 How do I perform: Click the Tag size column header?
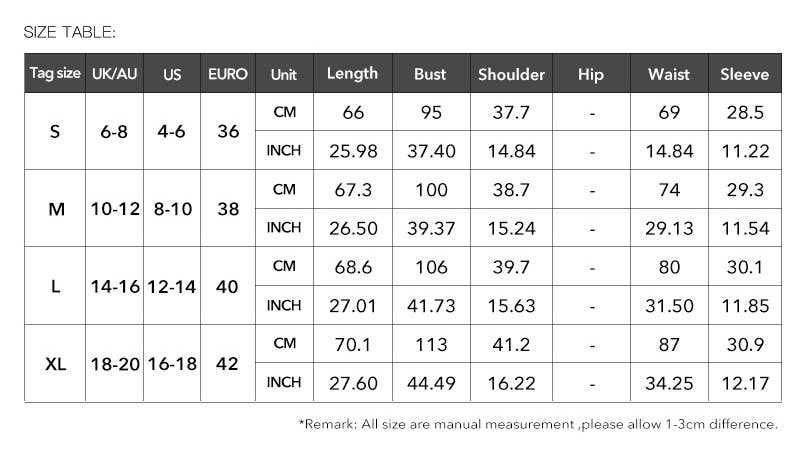tap(55, 74)
